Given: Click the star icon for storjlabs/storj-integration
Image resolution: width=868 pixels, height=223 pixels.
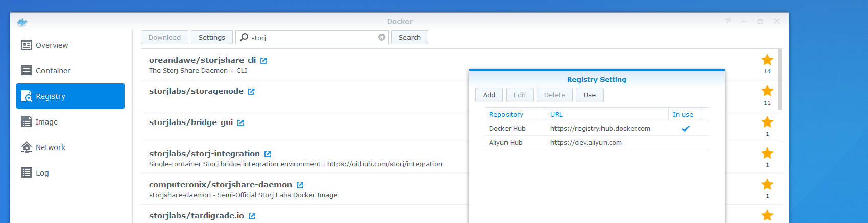Looking at the screenshot, I should point(767,153).
